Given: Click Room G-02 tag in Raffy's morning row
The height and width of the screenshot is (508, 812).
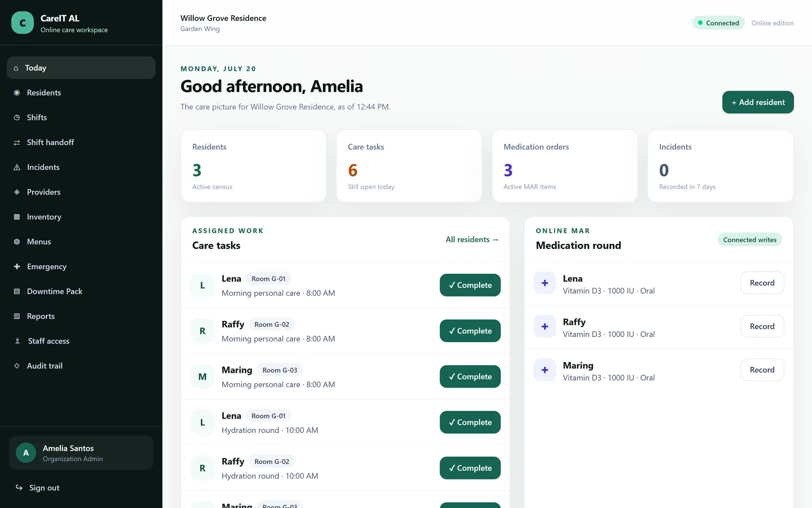Looking at the screenshot, I should point(272,325).
